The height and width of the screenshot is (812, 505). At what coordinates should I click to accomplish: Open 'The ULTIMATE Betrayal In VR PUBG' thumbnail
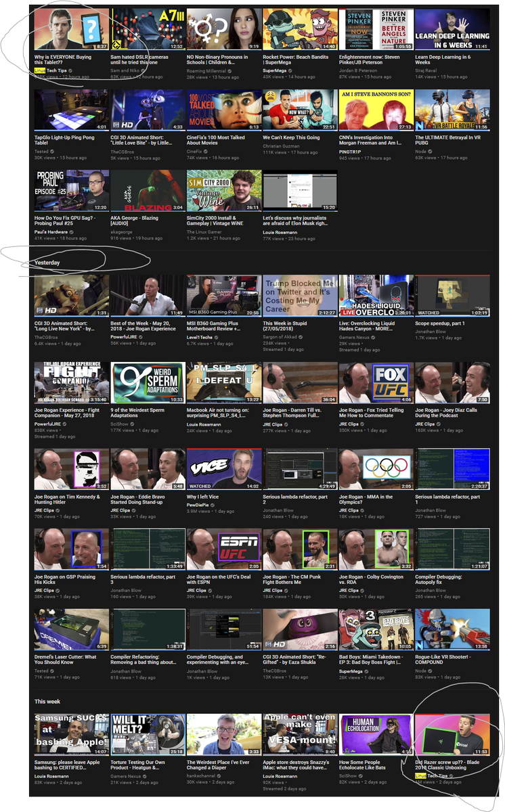pos(452,110)
